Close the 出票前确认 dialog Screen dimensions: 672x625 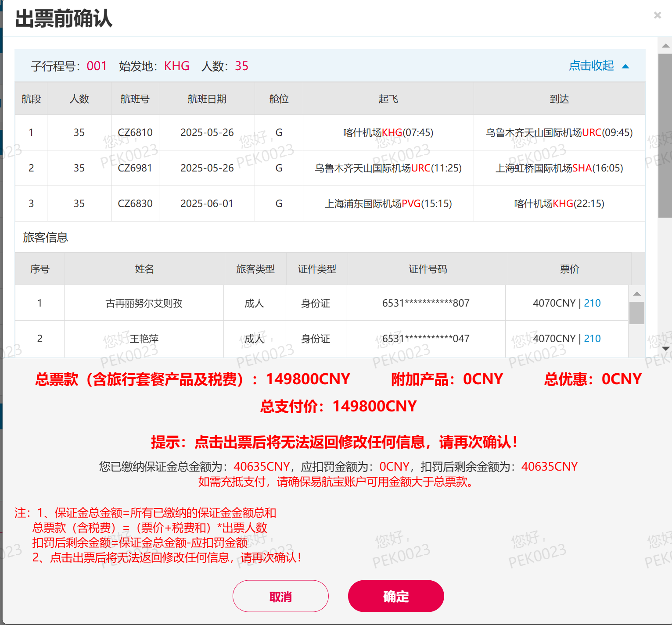point(657,15)
